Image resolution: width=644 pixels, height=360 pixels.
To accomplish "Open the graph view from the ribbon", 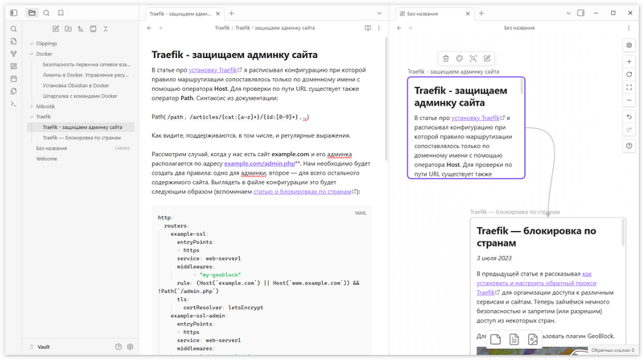I will [x=14, y=54].
